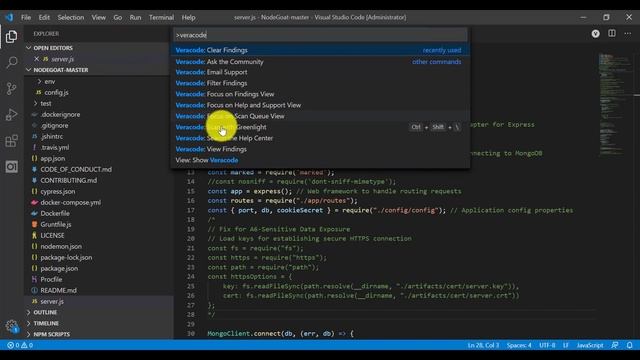640x360 pixels.
Task: Change language mode JavaScript
Action: click(590, 345)
